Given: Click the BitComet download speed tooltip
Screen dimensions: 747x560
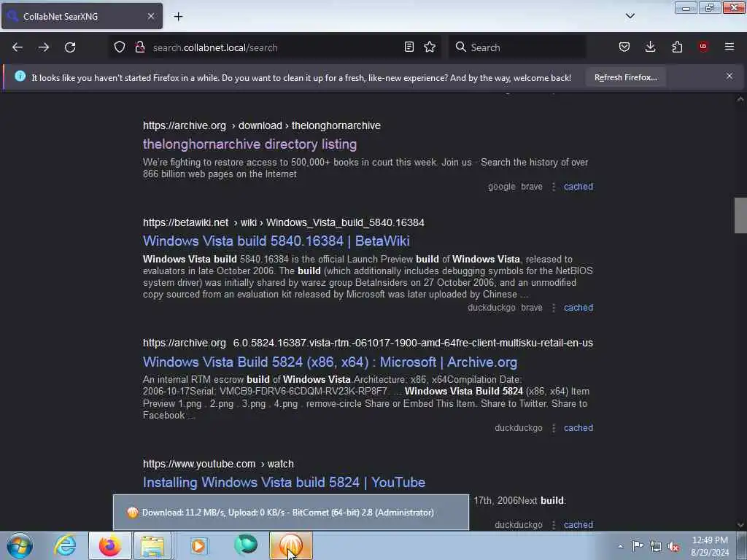Looking at the screenshot, I should tap(290, 513).
